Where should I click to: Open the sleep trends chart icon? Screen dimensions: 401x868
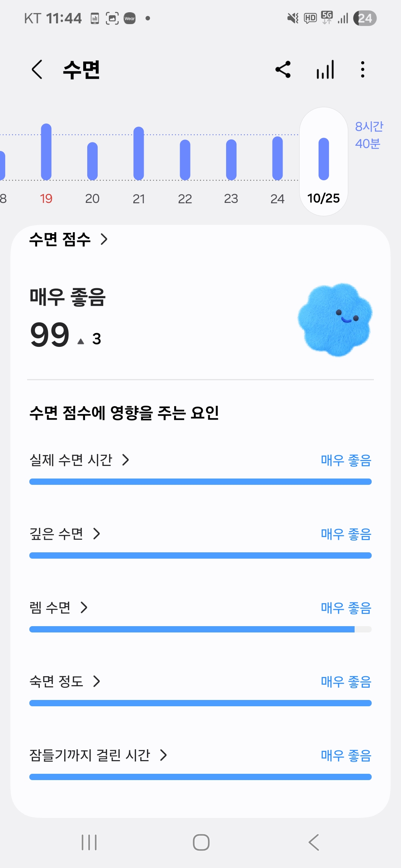pyautogui.click(x=325, y=69)
